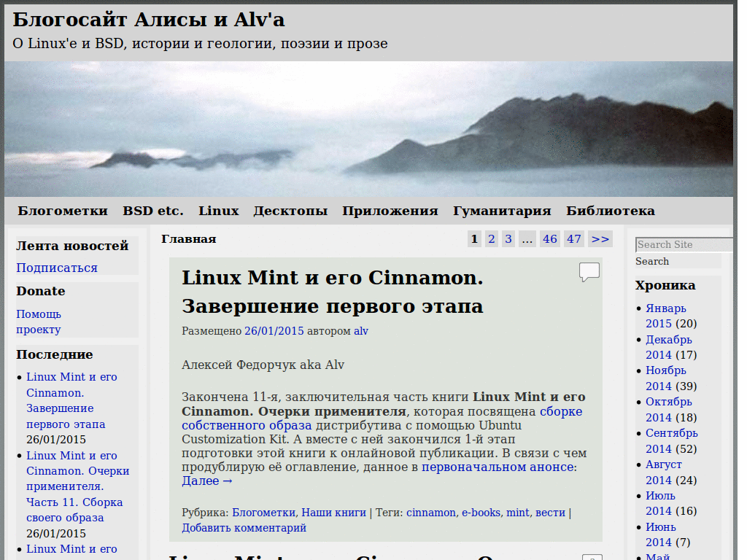The height and width of the screenshot is (560, 747).
Task: Open the comment bubble on first post
Action: pyautogui.click(x=589, y=272)
